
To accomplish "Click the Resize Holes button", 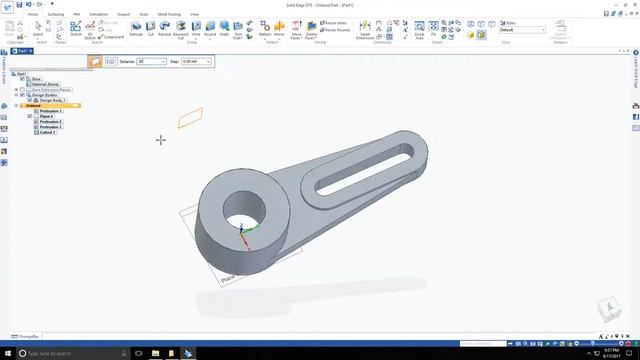I will coord(333,23).
